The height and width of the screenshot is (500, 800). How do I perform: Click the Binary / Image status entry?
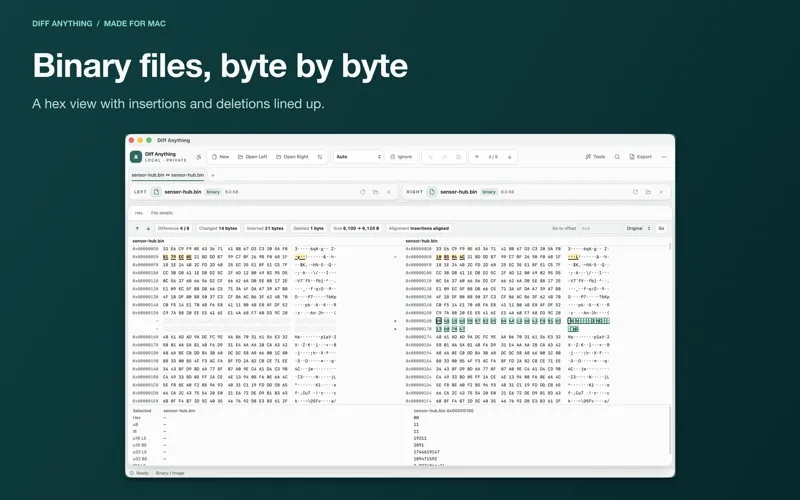pos(170,473)
